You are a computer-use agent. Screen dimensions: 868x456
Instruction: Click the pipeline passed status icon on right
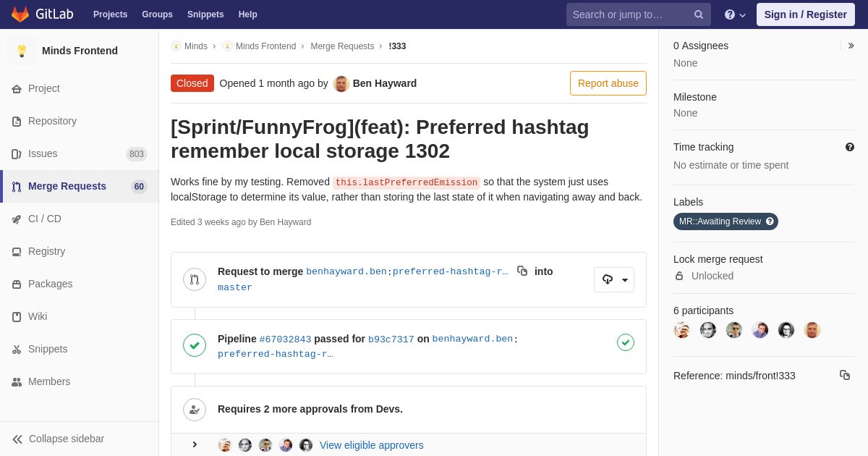pyautogui.click(x=626, y=342)
